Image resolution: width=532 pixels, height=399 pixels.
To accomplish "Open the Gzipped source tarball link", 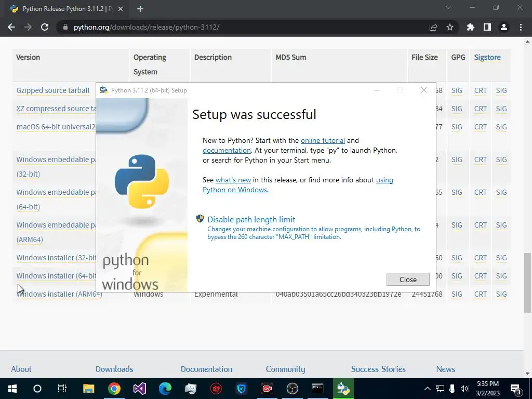I will coord(53,90).
